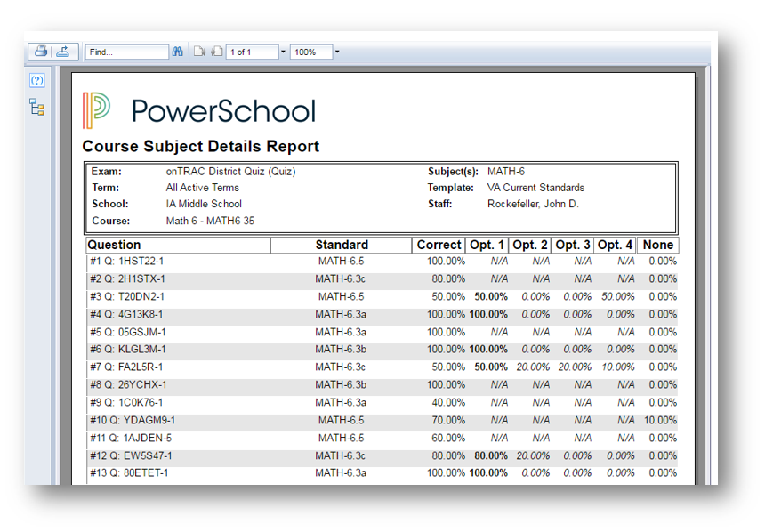Click the PowerSchool logo
Viewport: 765px width, 532px height.
click(199, 111)
